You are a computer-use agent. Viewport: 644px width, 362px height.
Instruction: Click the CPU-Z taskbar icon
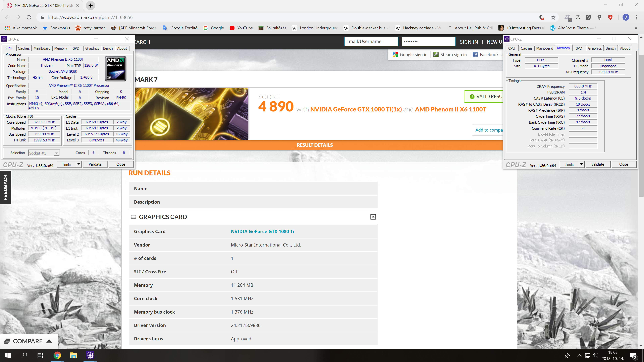(90, 355)
